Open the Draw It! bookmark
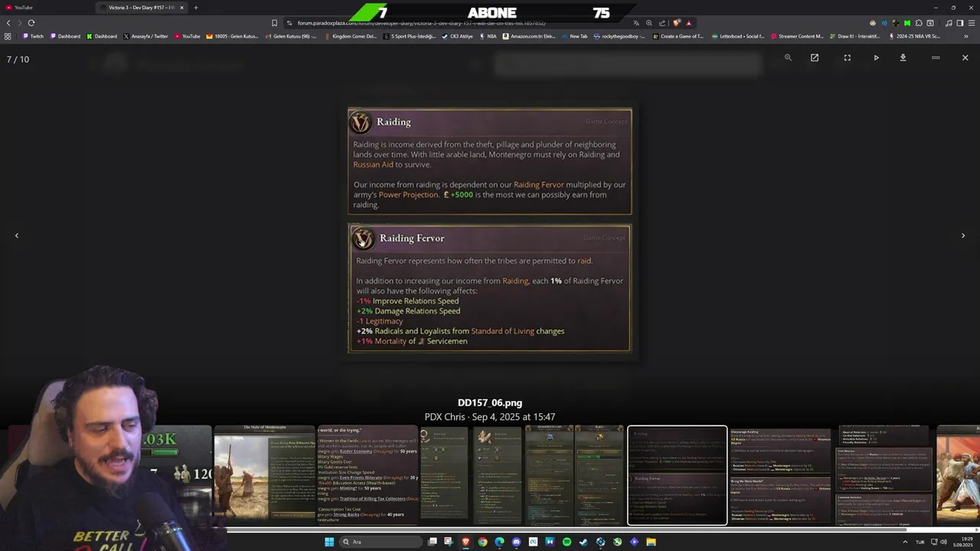Viewport: 980px width, 551px height. click(856, 36)
